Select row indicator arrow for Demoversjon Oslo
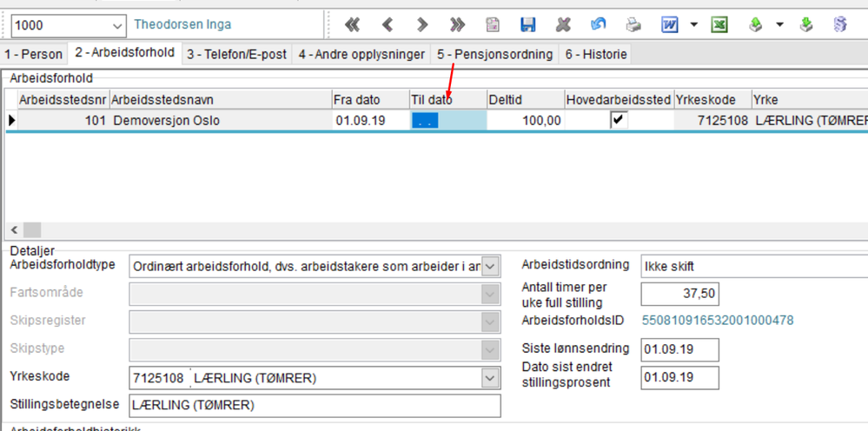The height and width of the screenshot is (431, 868). [11, 120]
